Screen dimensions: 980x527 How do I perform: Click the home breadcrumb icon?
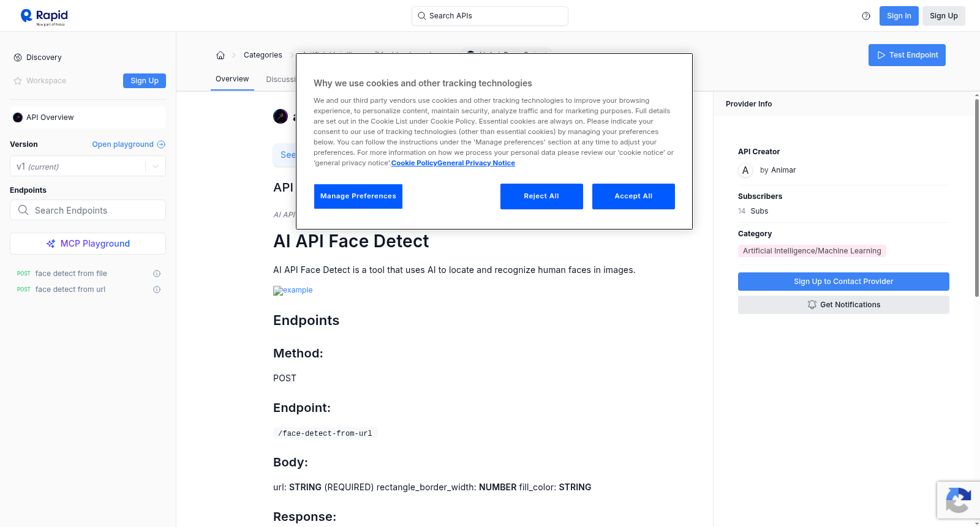tap(221, 55)
